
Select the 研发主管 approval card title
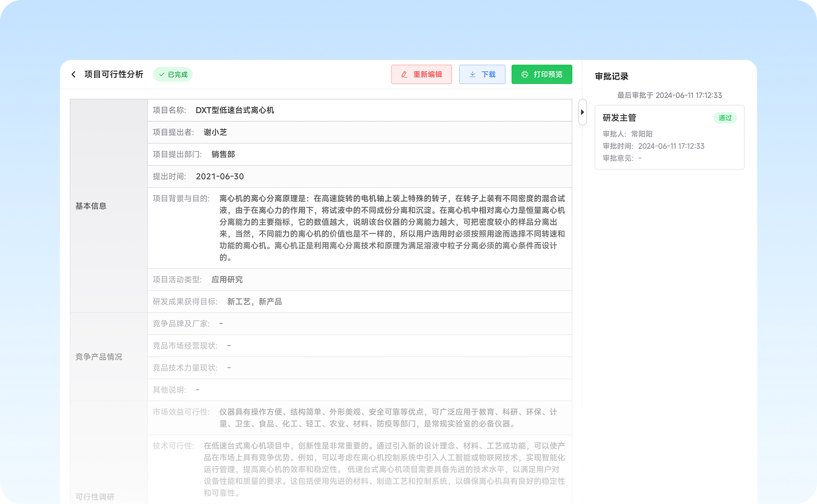pyautogui.click(x=619, y=118)
